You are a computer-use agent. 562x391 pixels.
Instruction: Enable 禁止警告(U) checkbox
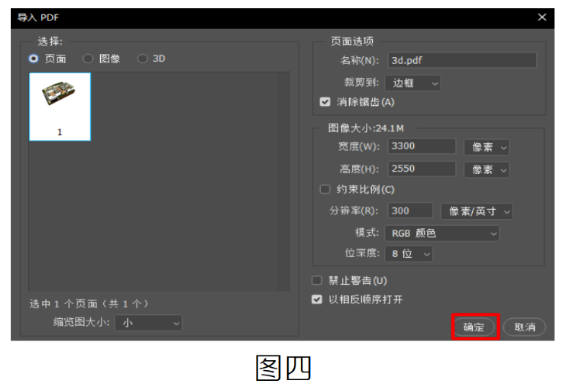point(317,280)
